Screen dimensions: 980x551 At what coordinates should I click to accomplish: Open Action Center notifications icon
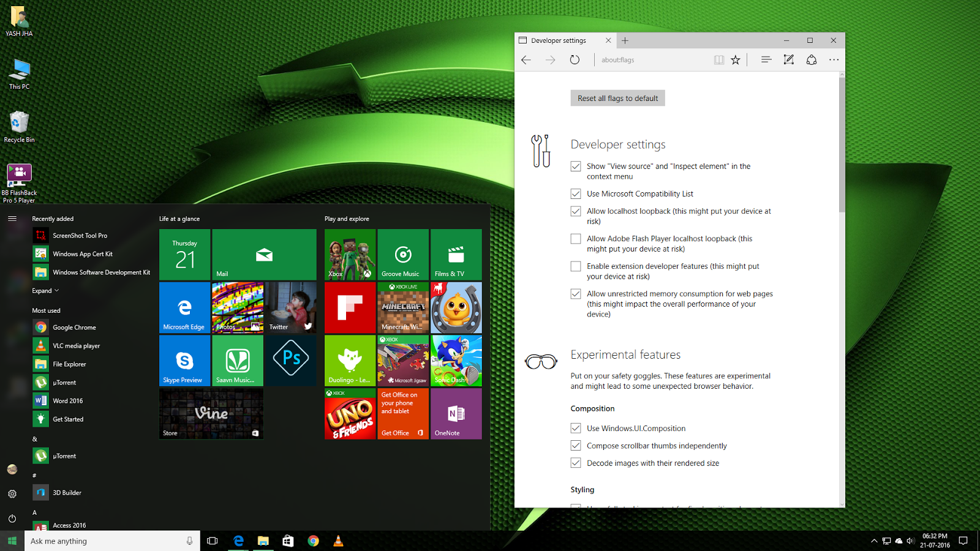963,541
